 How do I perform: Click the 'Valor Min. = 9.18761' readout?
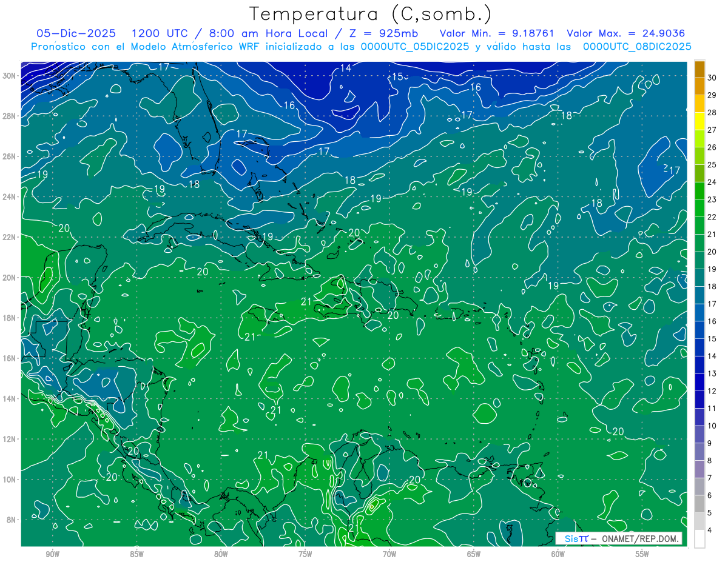tap(496, 33)
